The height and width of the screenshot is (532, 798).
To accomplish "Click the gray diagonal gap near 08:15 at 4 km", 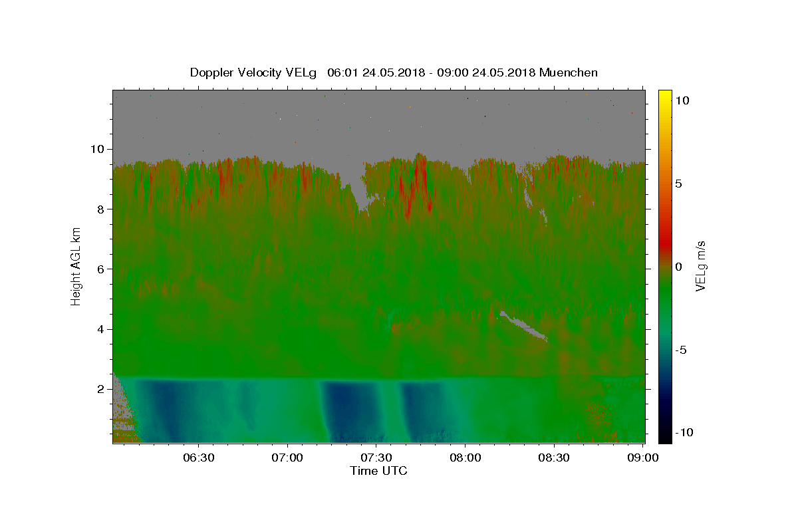I will (x=524, y=326).
